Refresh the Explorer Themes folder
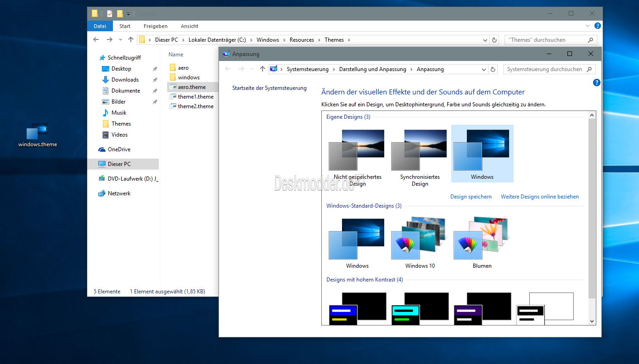The width and height of the screenshot is (639, 364). click(494, 40)
